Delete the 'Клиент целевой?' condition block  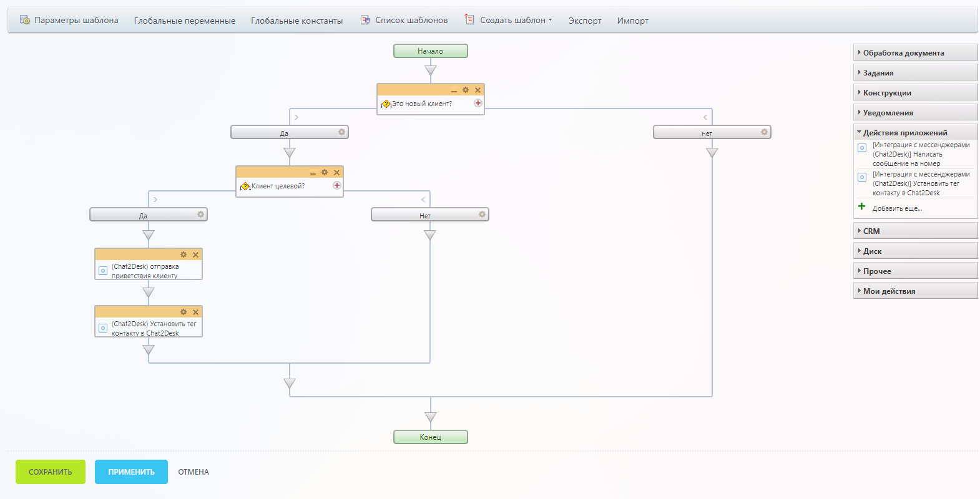336,173
